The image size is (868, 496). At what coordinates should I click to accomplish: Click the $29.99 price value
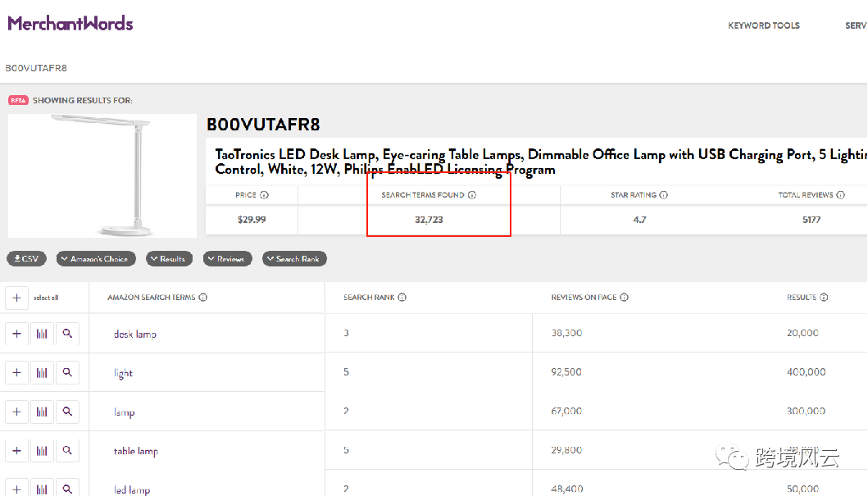coord(252,220)
